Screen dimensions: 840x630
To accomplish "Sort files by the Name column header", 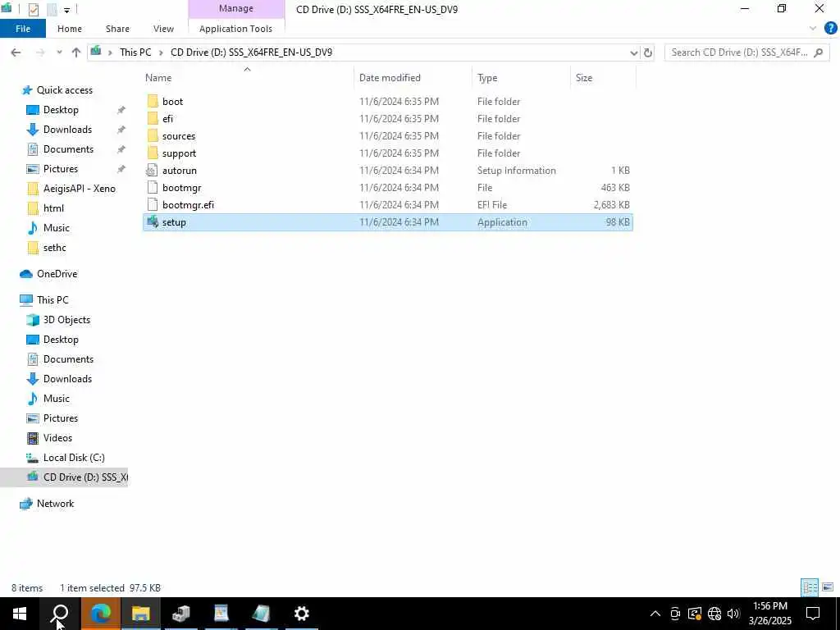I will (x=158, y=78).
